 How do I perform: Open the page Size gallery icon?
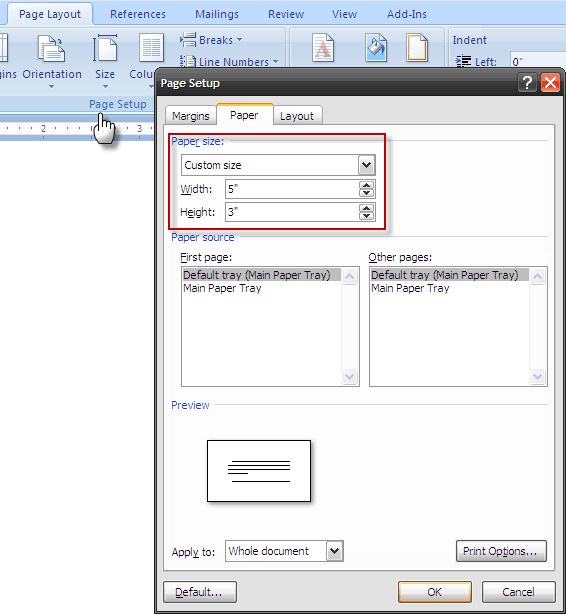(105, 48)
